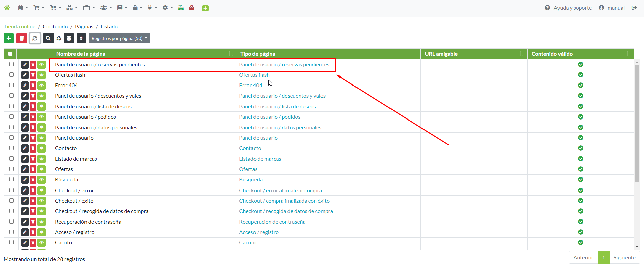The image size is (644, 271).
Task: Expand the Registros por página (50) dropdown
Action: point(119,38)
